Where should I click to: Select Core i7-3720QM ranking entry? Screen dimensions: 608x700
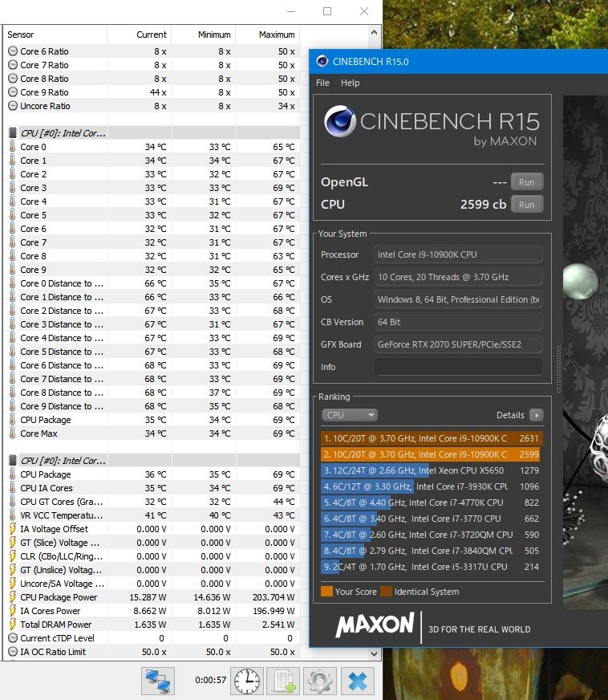click(431, 535)
